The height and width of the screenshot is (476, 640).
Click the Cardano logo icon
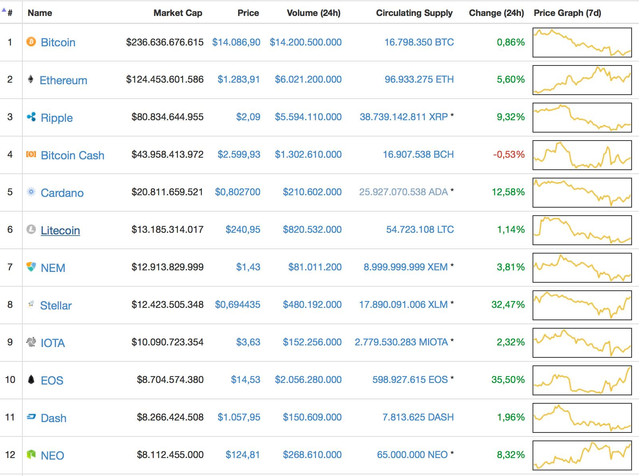pyautogui.click(x=31, y=192)
